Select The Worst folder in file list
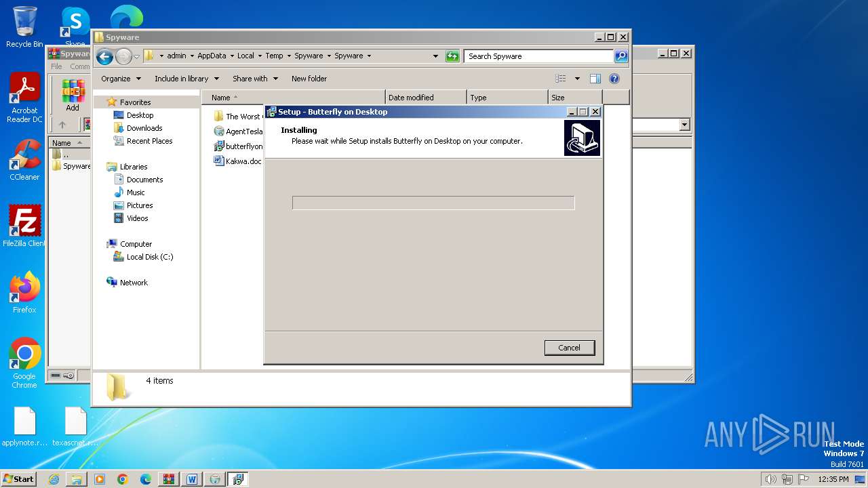868x488 pixels. coord(237,117)
